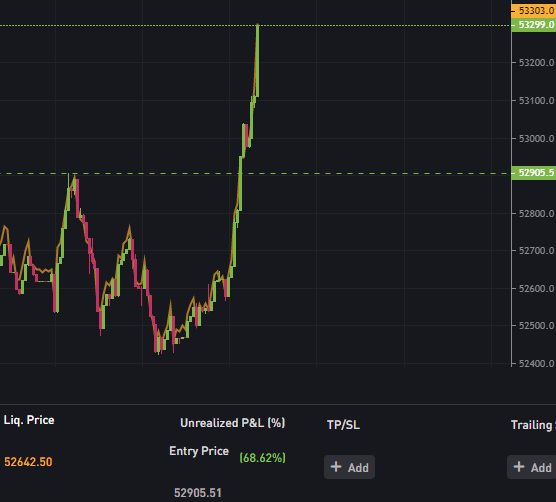
Task: Click the 52700.0 price axis label
Action: coord(536,251)
